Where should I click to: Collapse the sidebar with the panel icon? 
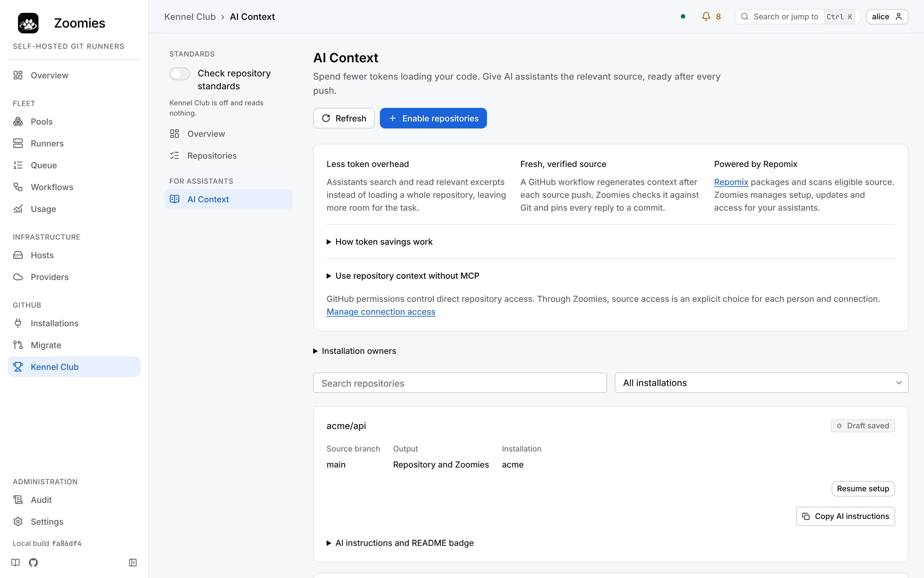133,562
